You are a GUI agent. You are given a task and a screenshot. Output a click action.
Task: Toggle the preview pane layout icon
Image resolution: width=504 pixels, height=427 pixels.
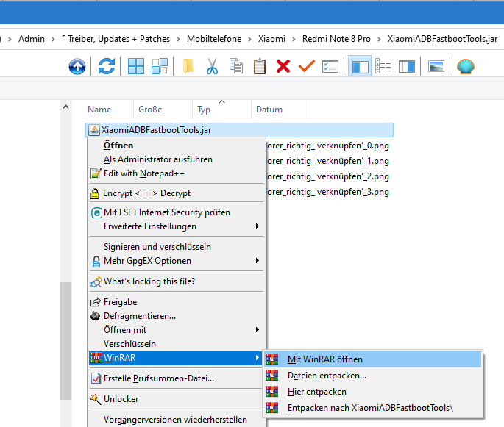(407, 66)
